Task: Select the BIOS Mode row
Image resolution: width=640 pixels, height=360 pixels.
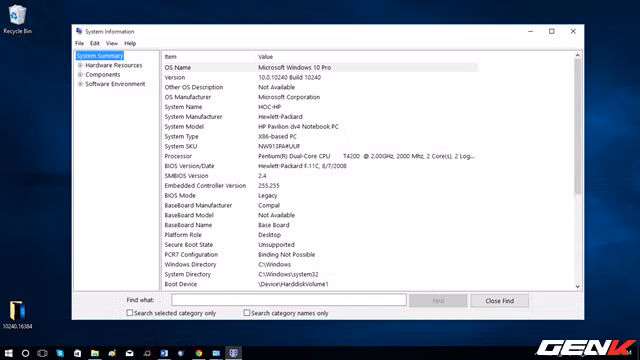Action: point(320,195)
